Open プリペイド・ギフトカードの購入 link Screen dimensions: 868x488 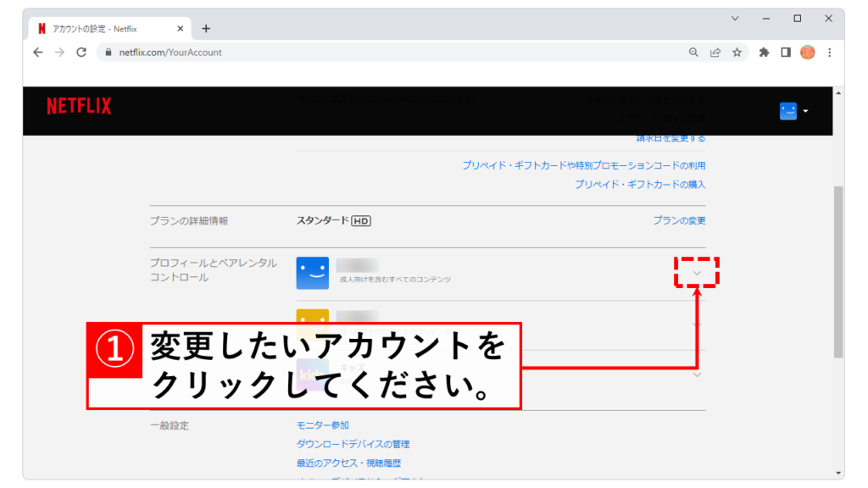tap(640, 184)
